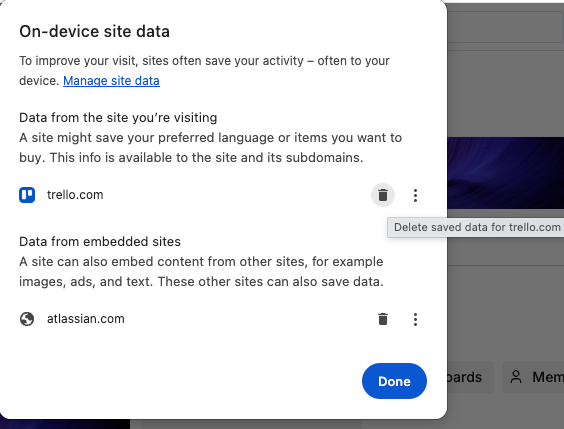Open more options for atlassian.com
The image size is (564, 429).
pyautogui.click(x=415, y=319)
